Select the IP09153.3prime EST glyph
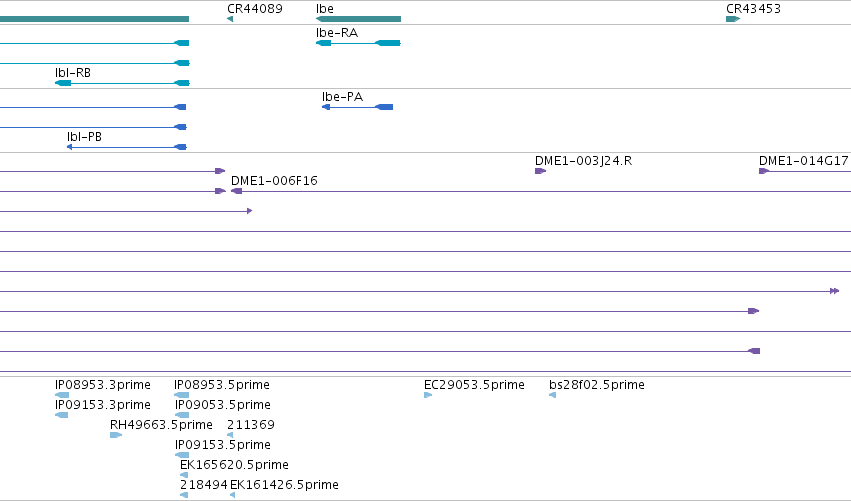 [x=61, y=415]
